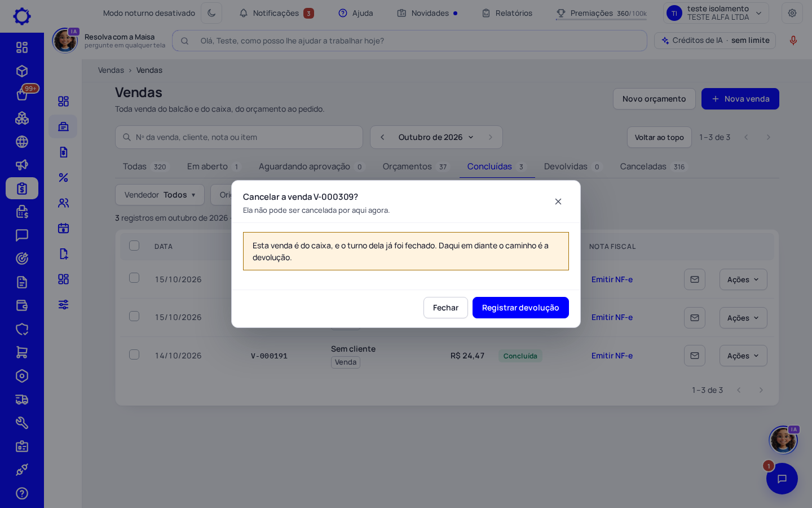Click Voltar ao topo button
Image resolution: width=812 pixels, height=508 pixels.
[659, 137]
